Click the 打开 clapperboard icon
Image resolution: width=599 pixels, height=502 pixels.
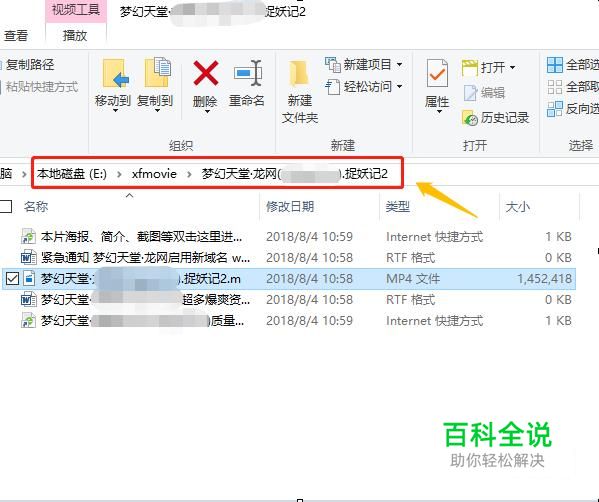(469, 68)
